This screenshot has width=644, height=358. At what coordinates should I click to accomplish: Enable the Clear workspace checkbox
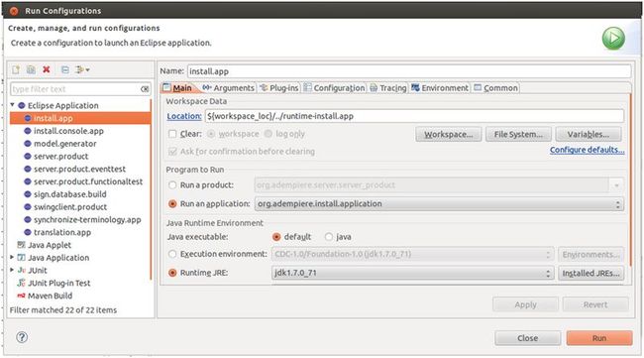pos(172,134)
